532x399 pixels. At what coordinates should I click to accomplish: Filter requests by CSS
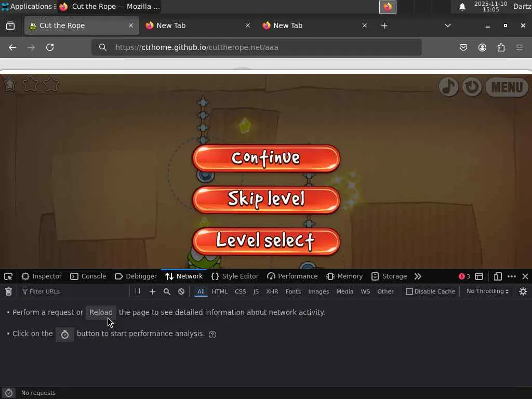point(241,291)
